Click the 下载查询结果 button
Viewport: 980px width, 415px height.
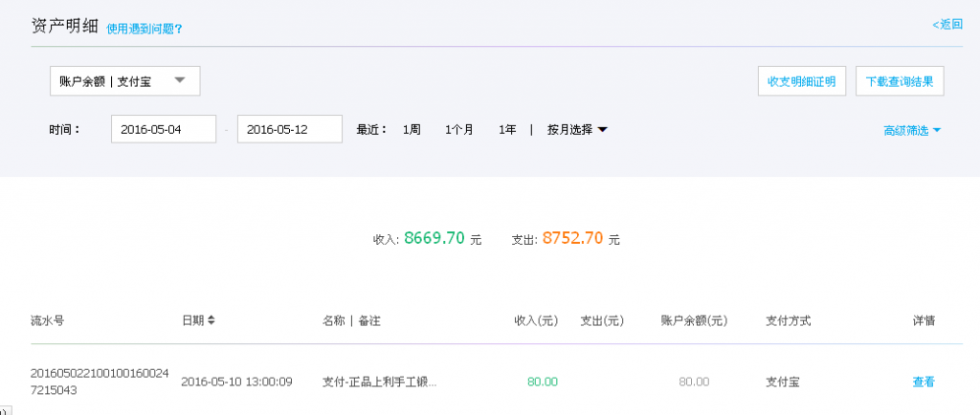coord(899,81)
